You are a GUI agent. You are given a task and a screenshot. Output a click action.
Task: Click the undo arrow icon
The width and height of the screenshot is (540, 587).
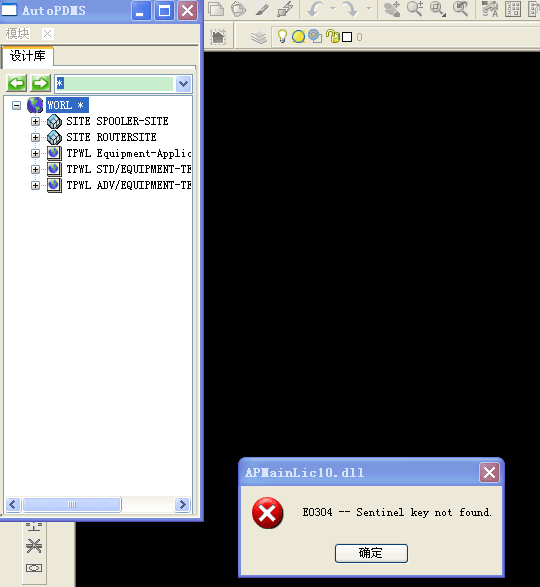(x=315, y=9)
